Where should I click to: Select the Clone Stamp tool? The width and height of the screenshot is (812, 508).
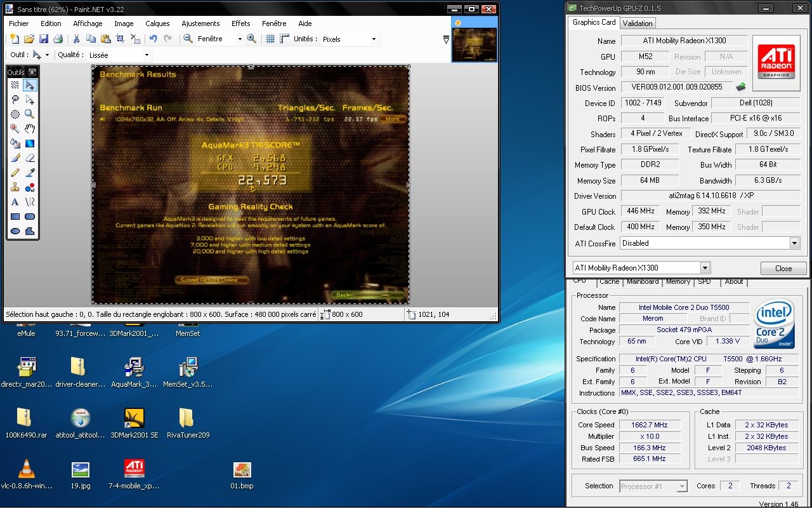(x=15, y=187)
